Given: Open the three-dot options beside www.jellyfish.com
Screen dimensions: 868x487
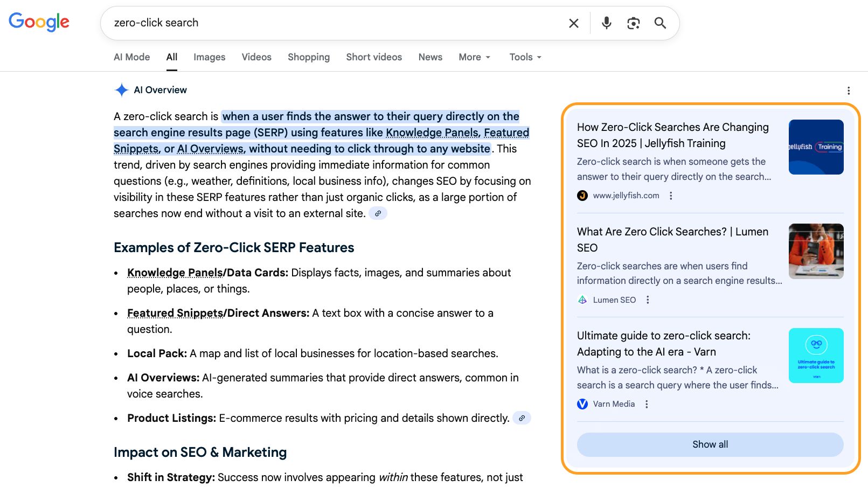Looking at the screenshot, I should coord(670,196).
